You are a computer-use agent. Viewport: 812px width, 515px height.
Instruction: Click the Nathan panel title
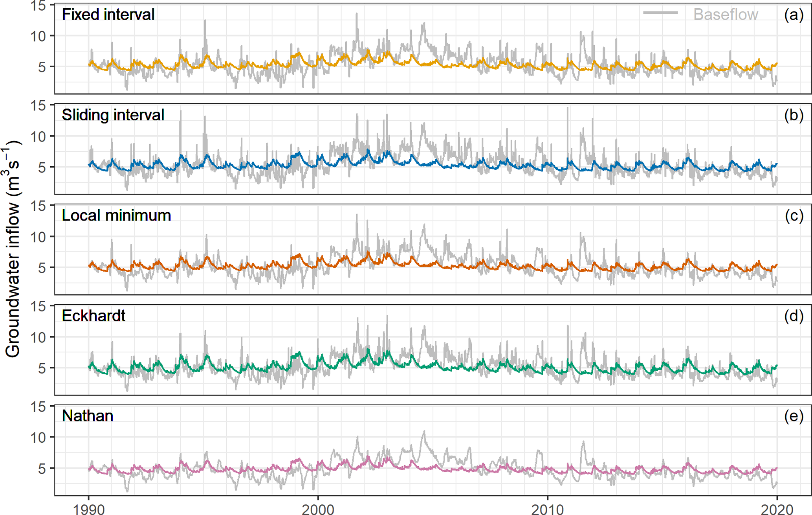click(88, 416)
